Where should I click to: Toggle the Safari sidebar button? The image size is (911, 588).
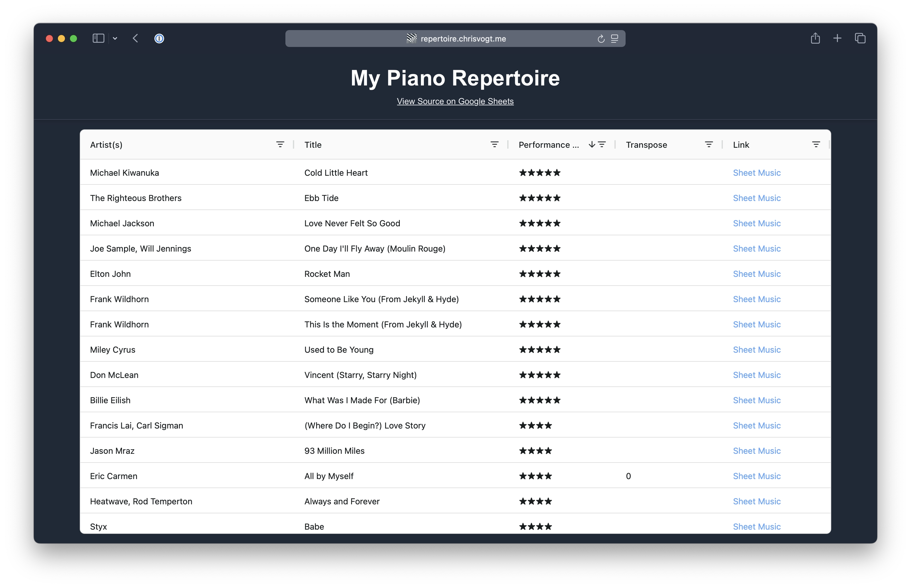[x=98, y=39]
